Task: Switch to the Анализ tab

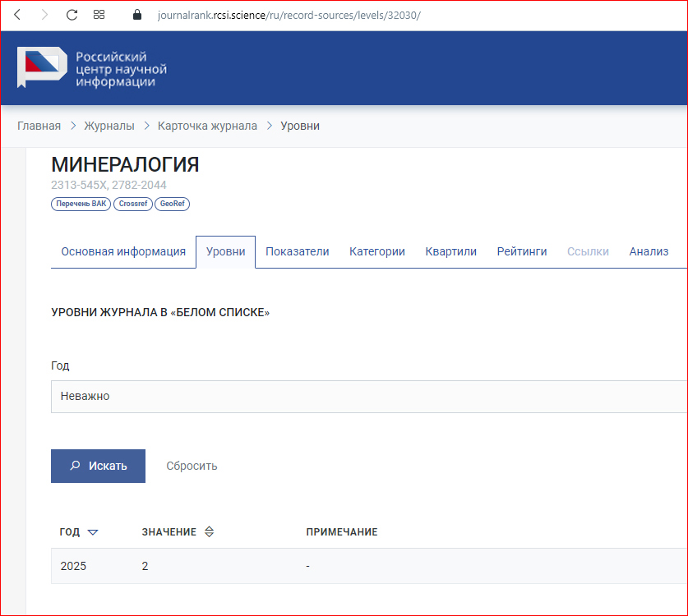Action: [649, 251]
